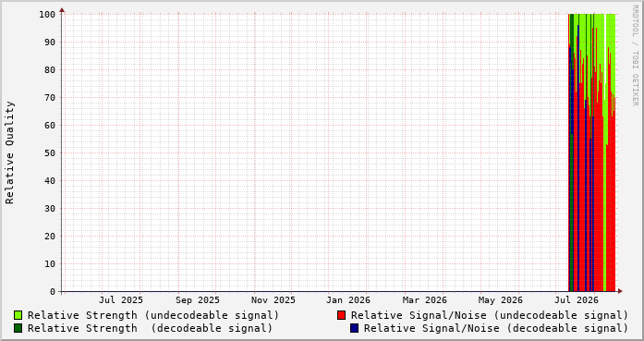Click the RRDTOOL / TOBI OETIKER watermark
This screenshot has height=341, width=644.
point(635,55)
